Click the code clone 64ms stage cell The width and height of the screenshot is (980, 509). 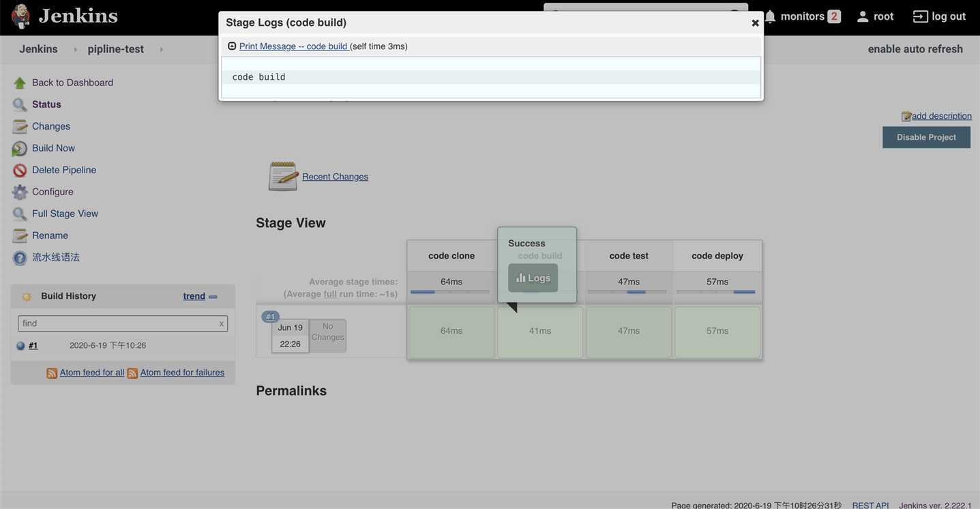coord(451,332)
